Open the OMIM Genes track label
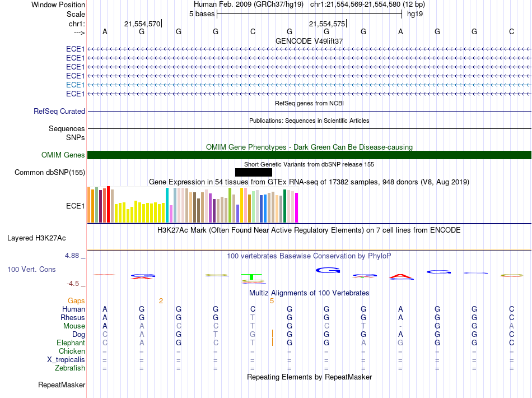 (63, 155)
